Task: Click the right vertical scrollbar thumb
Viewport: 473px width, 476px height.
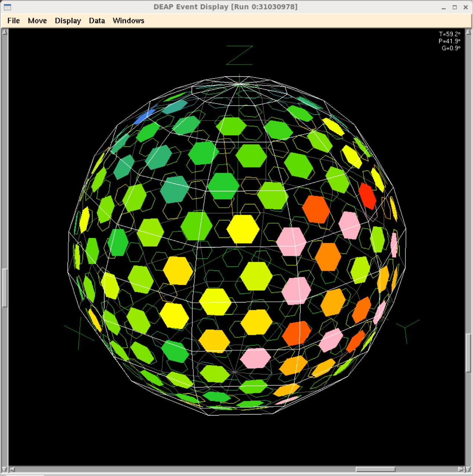Action: (x=469, y=353)
